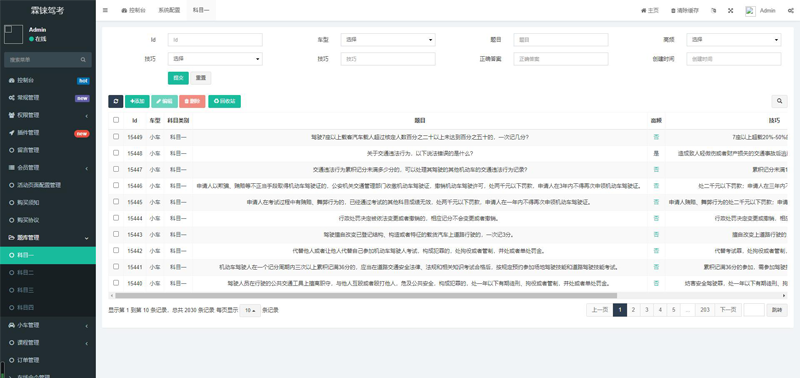
Task: Click the 删除 trash button
Action: 192,102
